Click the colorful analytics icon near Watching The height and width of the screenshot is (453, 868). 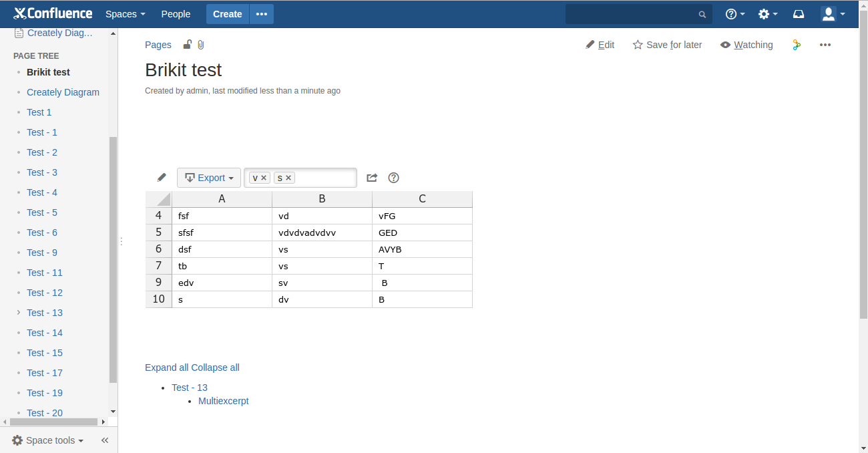coord(796,45)
